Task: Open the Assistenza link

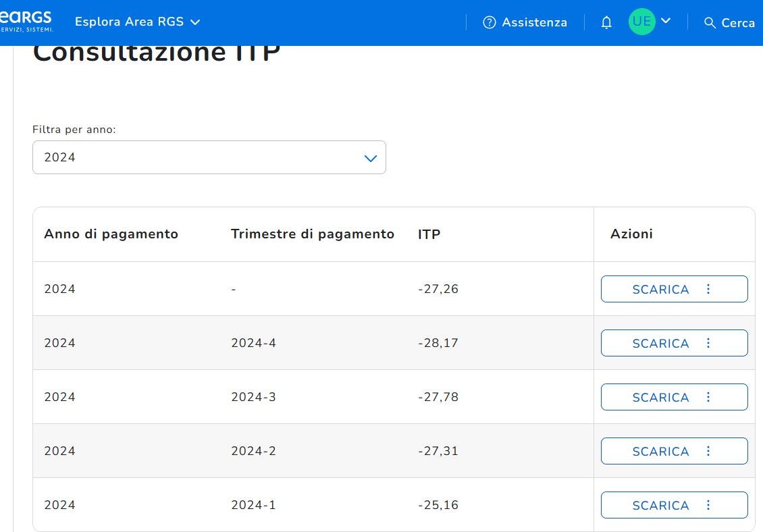Action: pos(534,22)
